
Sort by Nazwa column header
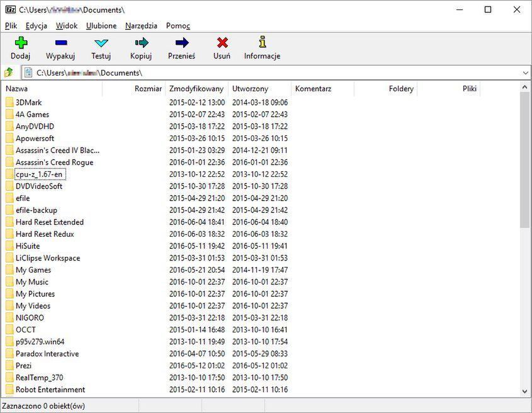coord(52,89)
